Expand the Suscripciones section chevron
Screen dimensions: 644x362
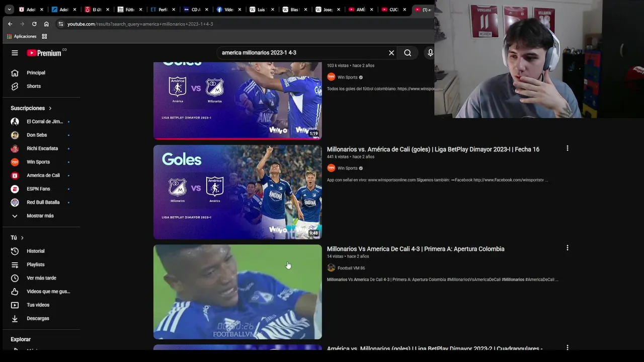click(50, 108)
